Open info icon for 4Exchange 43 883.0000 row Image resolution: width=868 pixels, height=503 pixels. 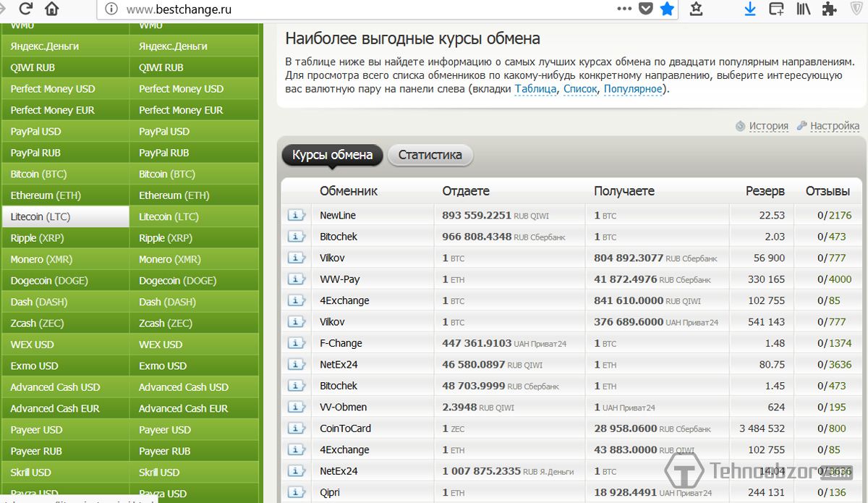[x=297, y=450]
